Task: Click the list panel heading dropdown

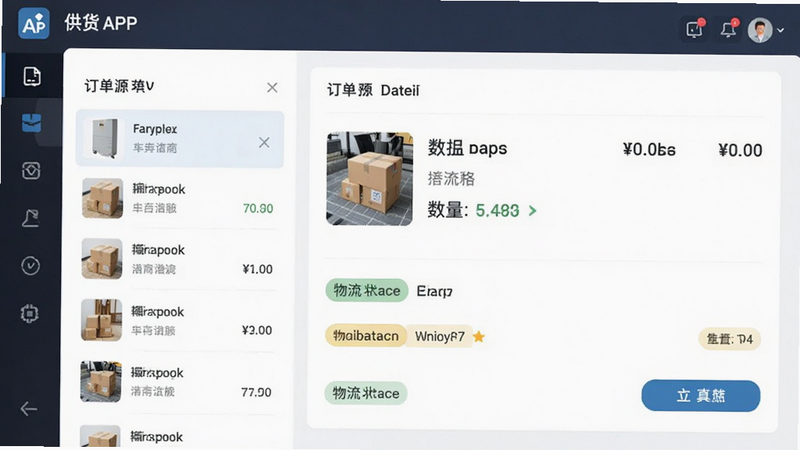Action: pyautogui.click(x=119, y=86)
